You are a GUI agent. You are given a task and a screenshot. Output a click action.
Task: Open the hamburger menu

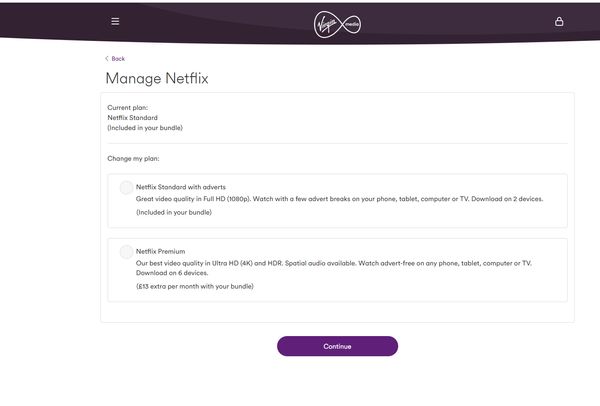point(115,21)
